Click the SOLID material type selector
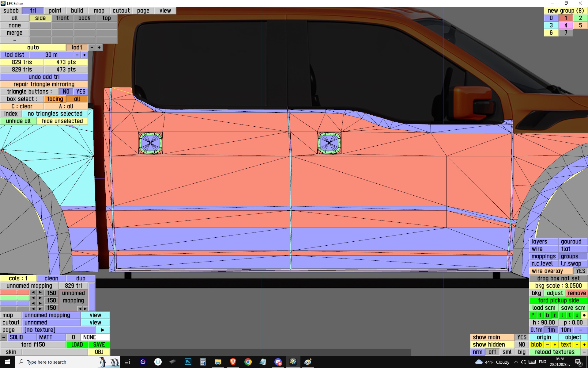This screenshot has width=588, height=368. (16, 337)
